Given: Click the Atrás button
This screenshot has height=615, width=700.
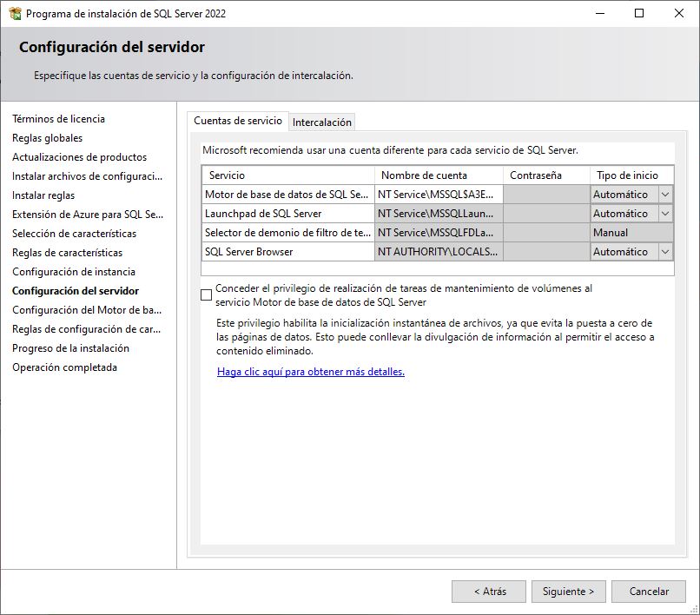Looking at the screenshot, I should pyautogui.click(x=489, y=591).
